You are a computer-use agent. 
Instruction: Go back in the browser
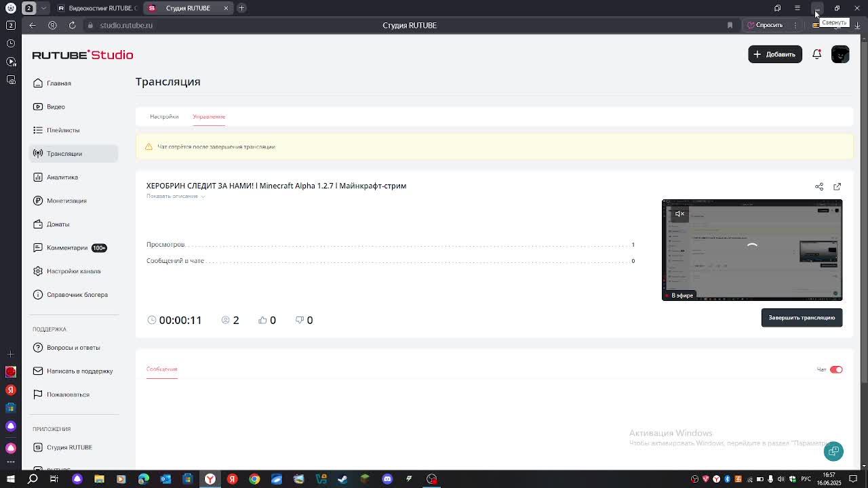[33, 25]
